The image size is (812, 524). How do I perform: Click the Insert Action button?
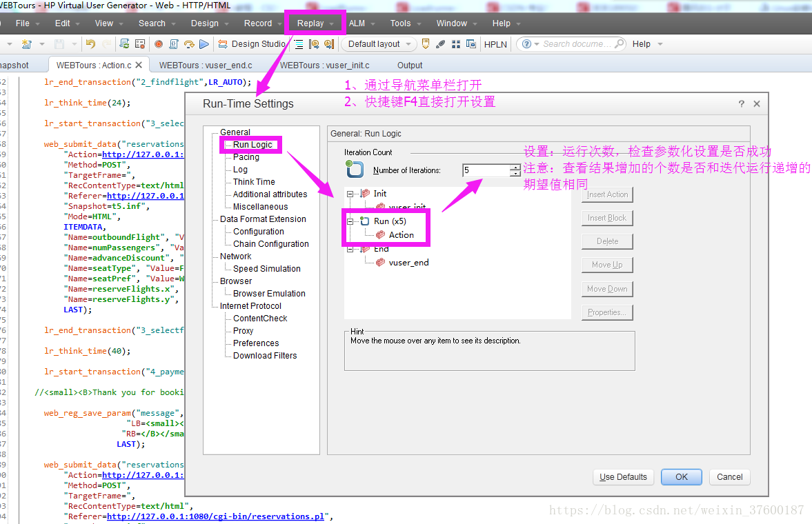point(607,194)
